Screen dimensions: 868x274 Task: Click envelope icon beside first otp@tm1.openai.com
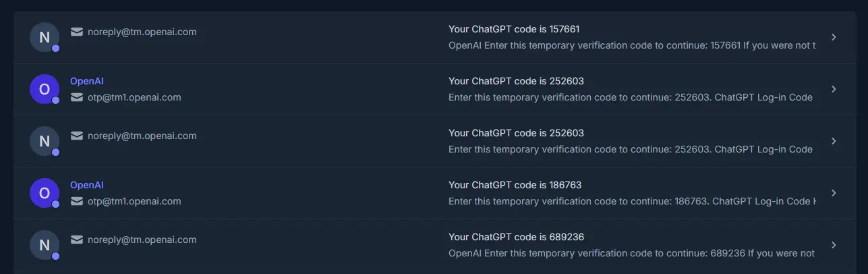(77, 97)
